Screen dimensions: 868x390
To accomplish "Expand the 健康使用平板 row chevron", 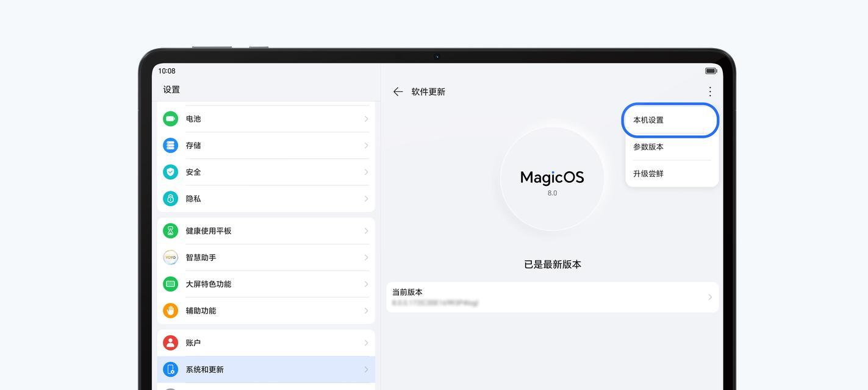I will (x=366, y=231).
